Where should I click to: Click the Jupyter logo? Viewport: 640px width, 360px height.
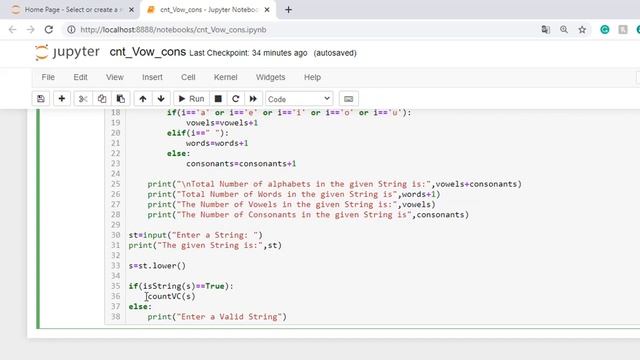tap(67, 52)
